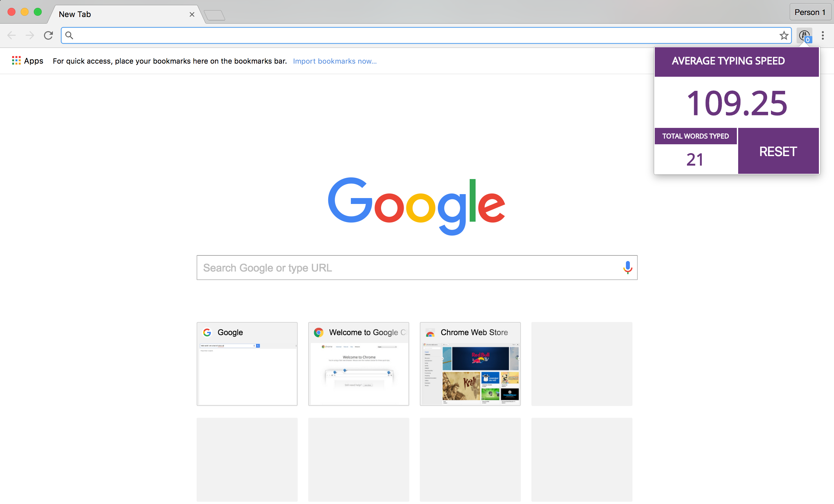Open a new tab with the blank tab button
The width and height of the screenshot is (834, 504).
click(x=215, y=15)
